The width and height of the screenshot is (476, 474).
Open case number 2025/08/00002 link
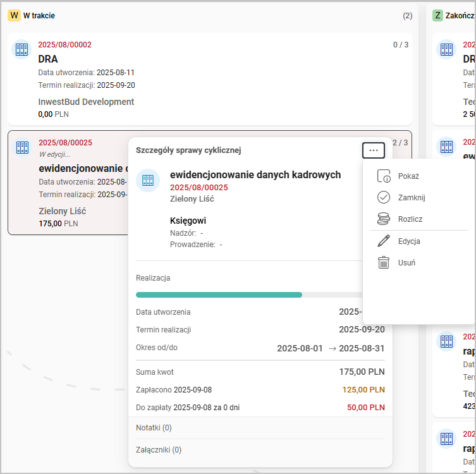64,45
